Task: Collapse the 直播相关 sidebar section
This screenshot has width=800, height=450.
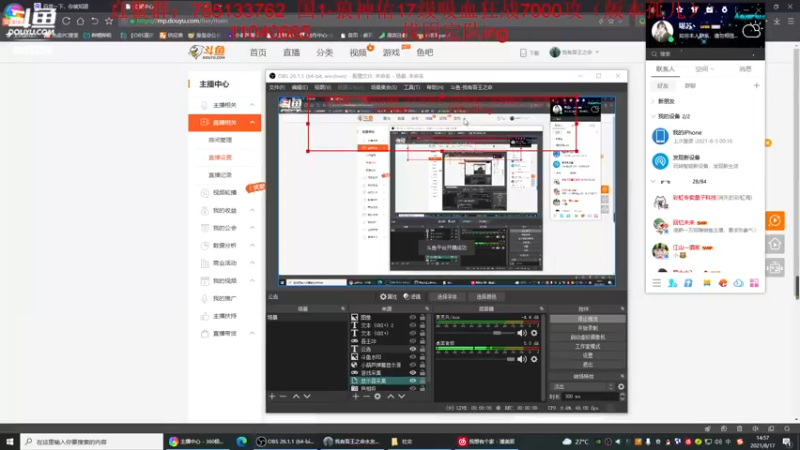Action: (x=252, y=122)
